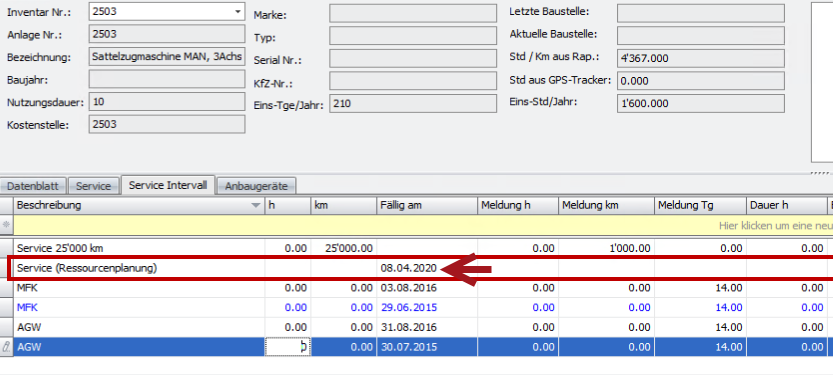
Task: Click Meldung Tg 14.00 in selected AGW row
Action: click(x=727, y=347)
